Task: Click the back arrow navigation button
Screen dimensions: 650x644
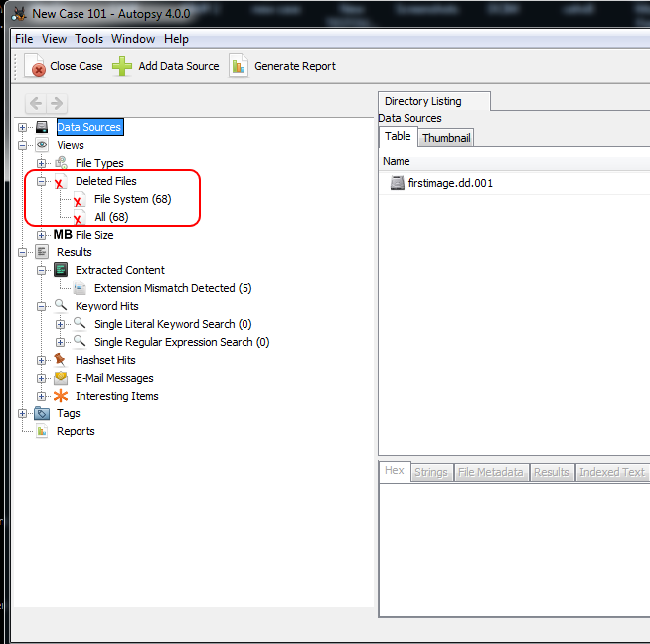Action: 36,103
